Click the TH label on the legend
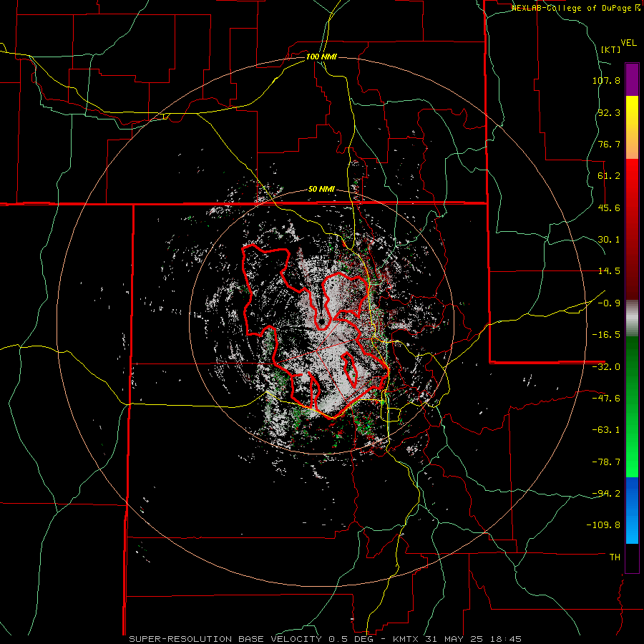This screenshot has width=644, height=644. pos(615,557)
